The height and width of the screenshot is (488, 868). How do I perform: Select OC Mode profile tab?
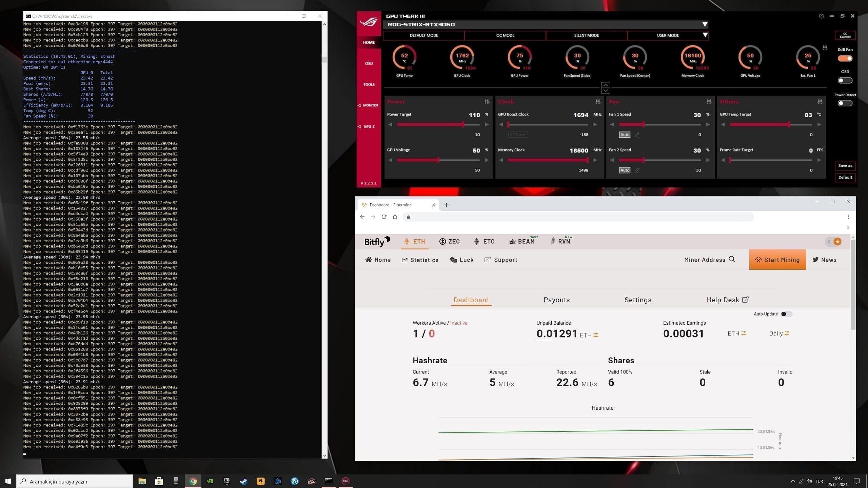coord(505,35)
